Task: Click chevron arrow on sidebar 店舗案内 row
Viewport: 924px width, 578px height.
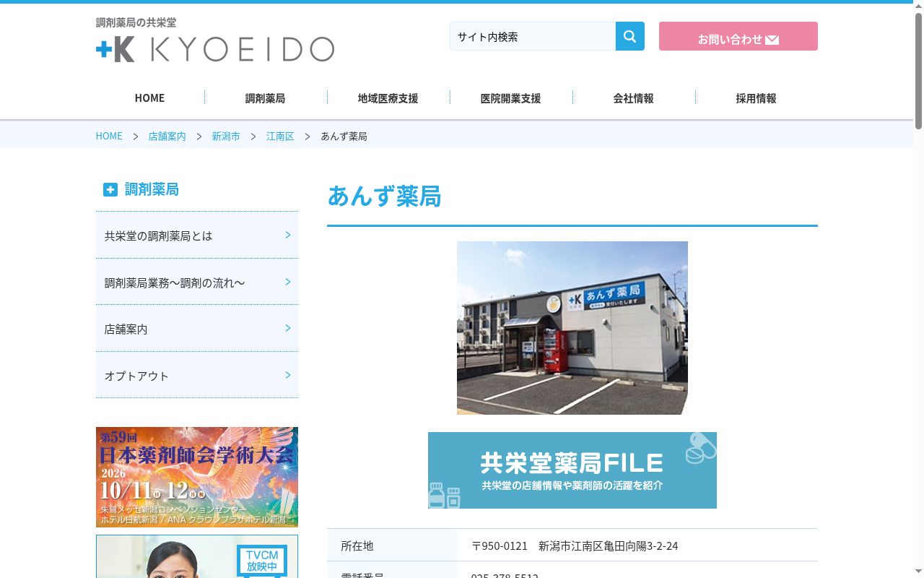Action: [x=288, y=328]
